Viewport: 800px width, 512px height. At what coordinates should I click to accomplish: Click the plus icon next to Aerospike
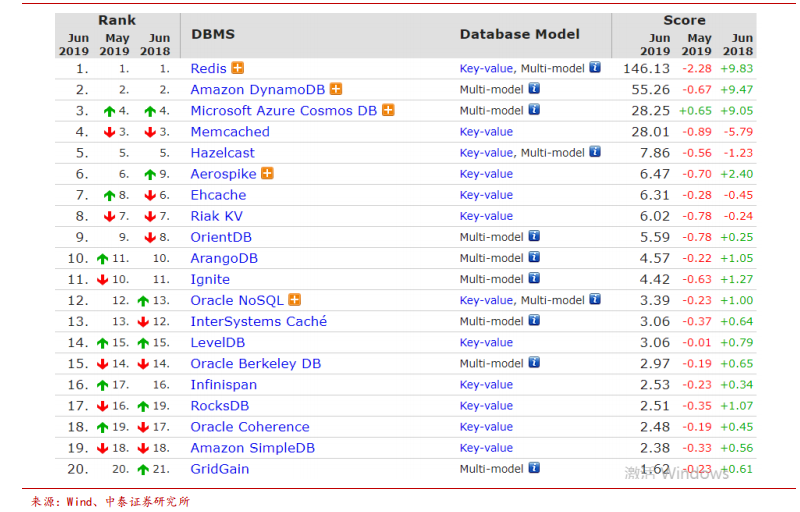pyautogui.click(x=267, y=173)
